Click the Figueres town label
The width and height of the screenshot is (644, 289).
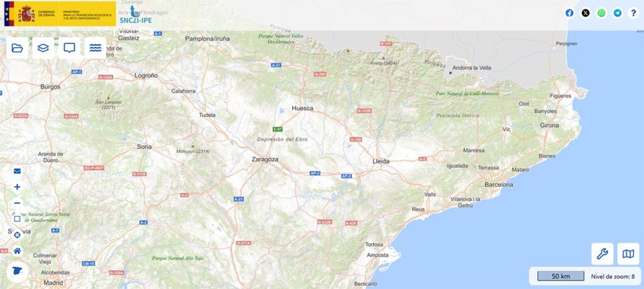[560, 96]
